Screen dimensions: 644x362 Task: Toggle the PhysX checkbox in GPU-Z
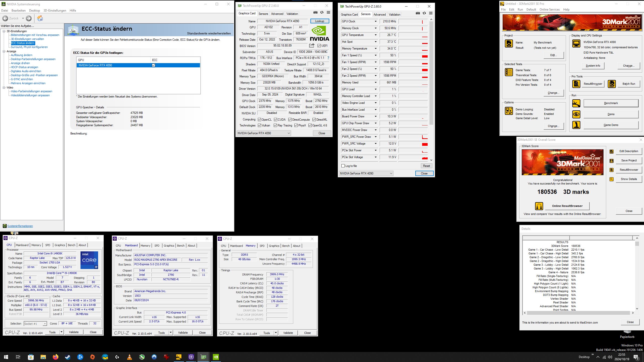(296, 125)
